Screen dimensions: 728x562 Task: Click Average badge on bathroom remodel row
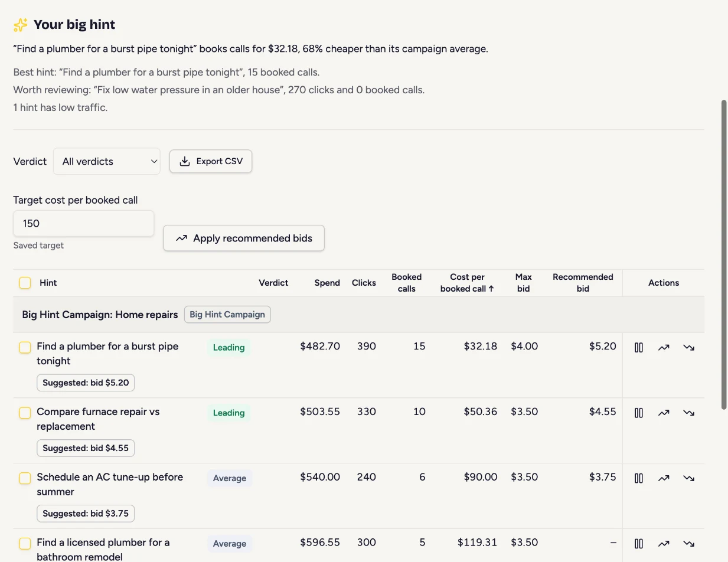(x=229, y=544)
